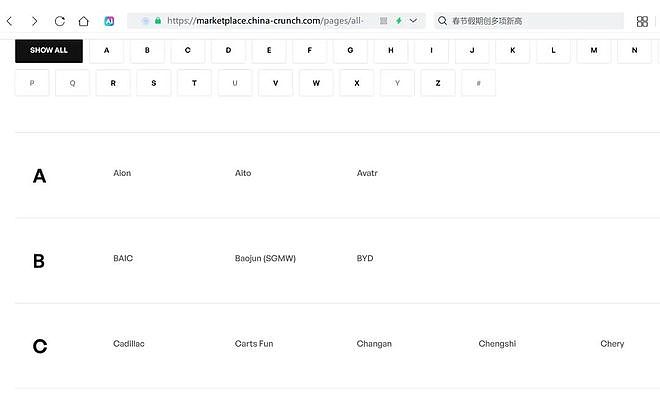Click the large C section heading
Image resolution: width=660 pixels, height=395 pixels.
point(40,346)
